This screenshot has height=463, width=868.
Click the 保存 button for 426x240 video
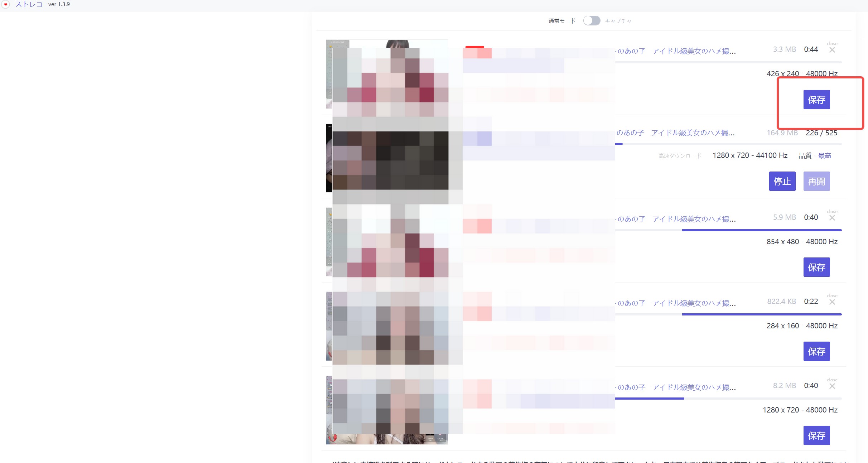(x=816, y=99)
